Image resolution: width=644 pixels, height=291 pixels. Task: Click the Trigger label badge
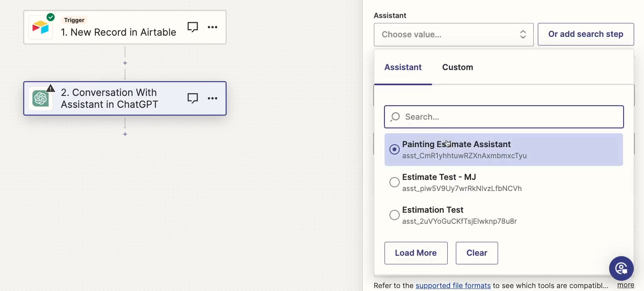[x=74, y=20]
